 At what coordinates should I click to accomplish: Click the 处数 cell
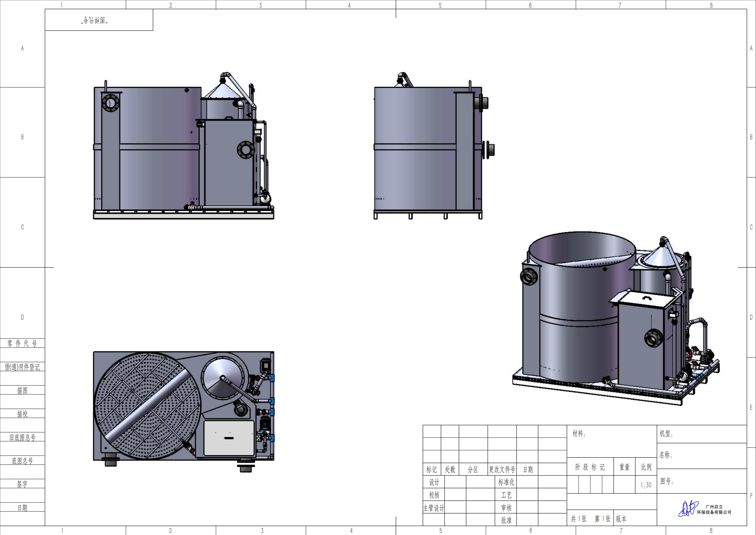[x=450, y=469]
